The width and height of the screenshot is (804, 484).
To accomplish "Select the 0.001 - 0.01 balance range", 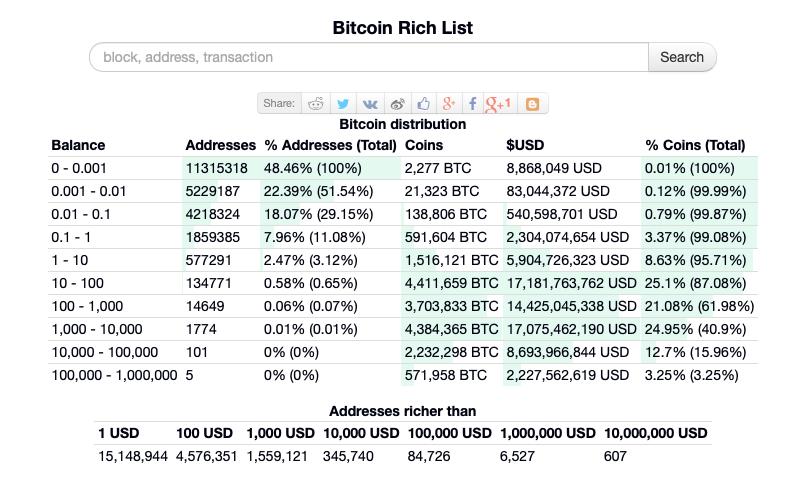I will tap(88, 191).
